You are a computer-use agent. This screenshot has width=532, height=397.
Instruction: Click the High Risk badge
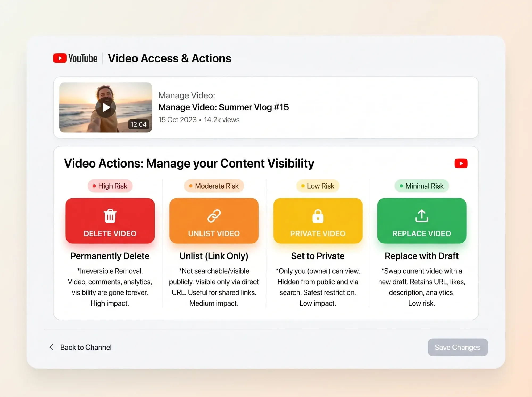pyautogui.click(x=110, y=186)
